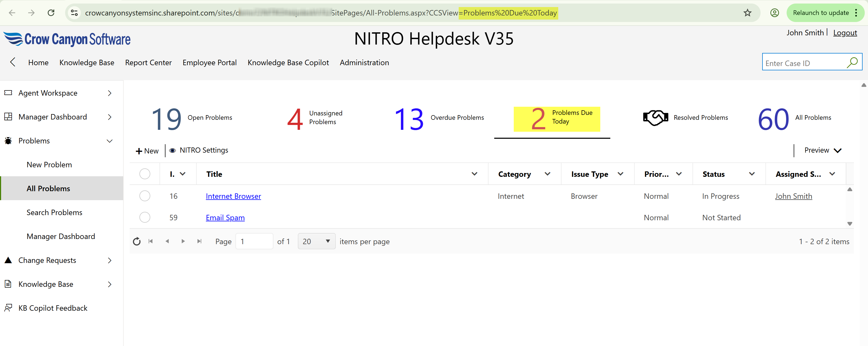Open the Preview dropdown
This screenshot has width=868, height=346.
click(x=822, y=150)
